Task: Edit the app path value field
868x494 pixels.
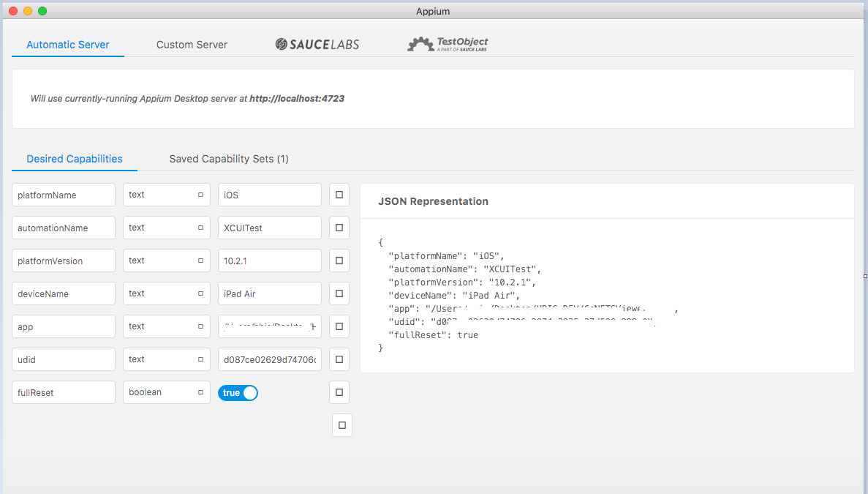Action: coord(270,326)
